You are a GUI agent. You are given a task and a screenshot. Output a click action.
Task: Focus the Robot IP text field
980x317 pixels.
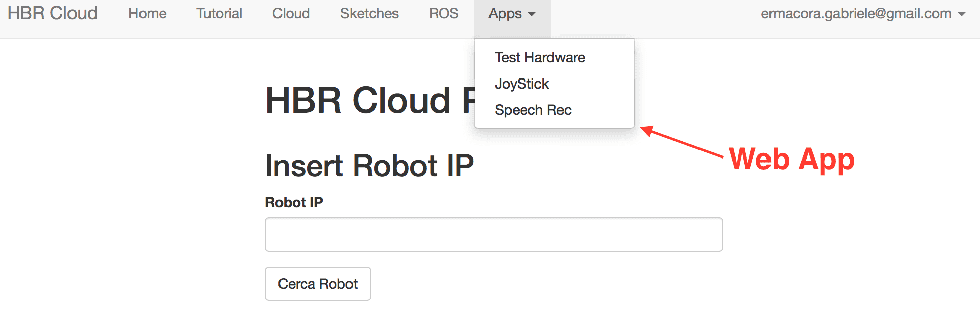tap(494, 234)
